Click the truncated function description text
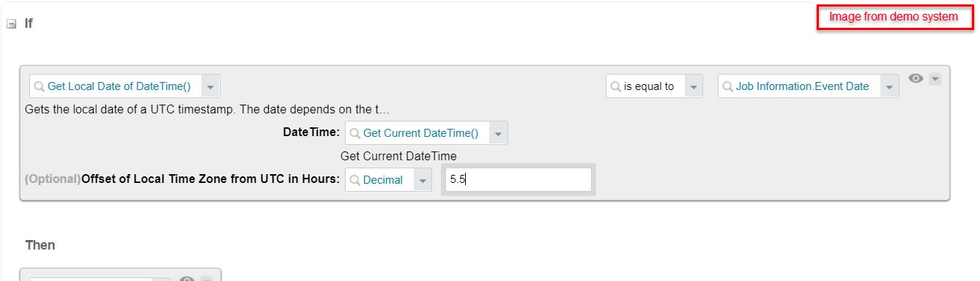 pos(207,110)
